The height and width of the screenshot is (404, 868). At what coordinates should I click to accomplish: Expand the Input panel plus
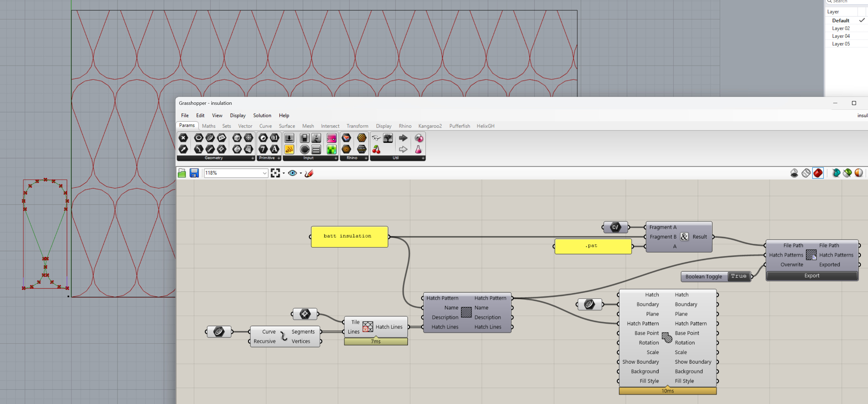[x=336, y=158]
